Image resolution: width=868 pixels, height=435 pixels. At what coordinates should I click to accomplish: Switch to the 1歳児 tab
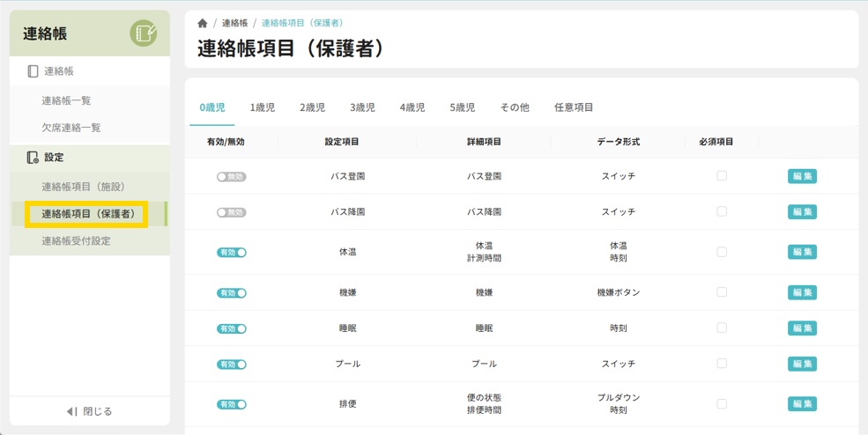pos(262,107)
